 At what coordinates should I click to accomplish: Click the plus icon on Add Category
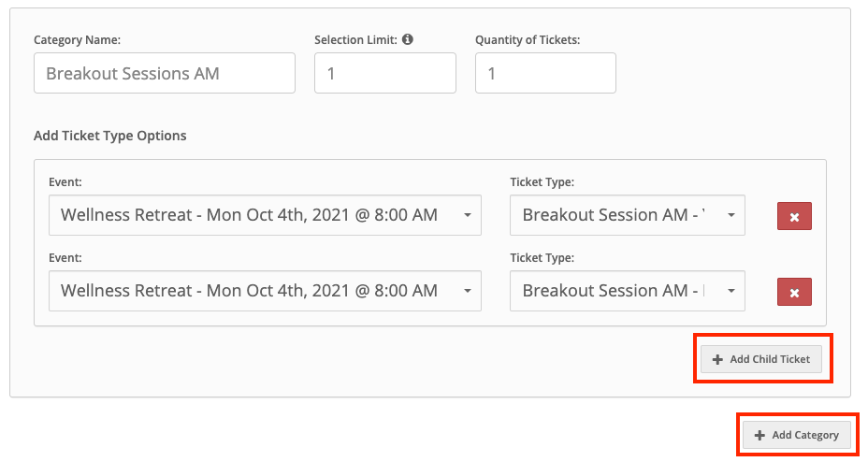(759, 436)
